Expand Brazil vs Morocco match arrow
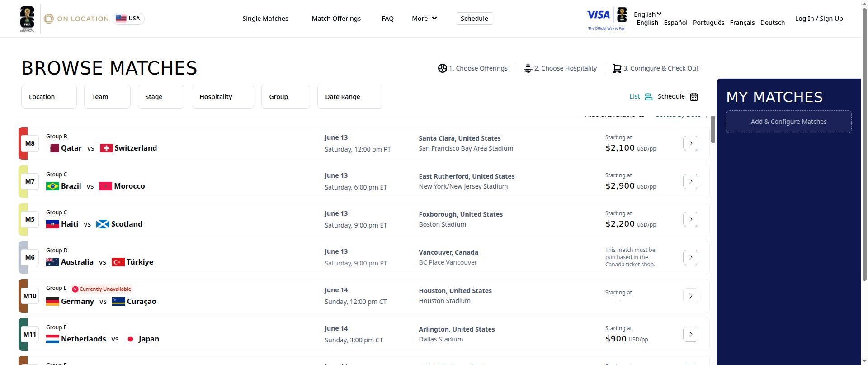Screen dimensions: 868x365 point(690,181)
